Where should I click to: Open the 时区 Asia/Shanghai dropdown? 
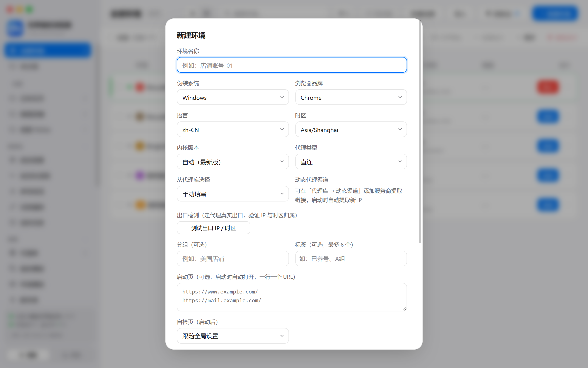point(351,129)
